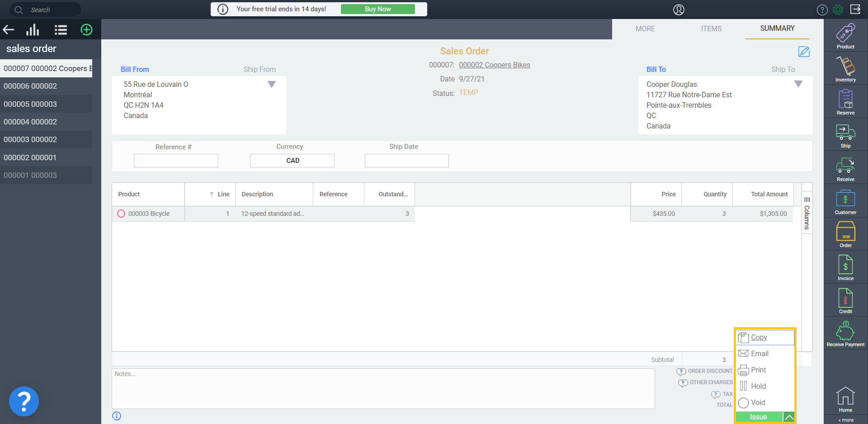
Task: Open sales order 000001 000003
Action: (x=46, y=175)
